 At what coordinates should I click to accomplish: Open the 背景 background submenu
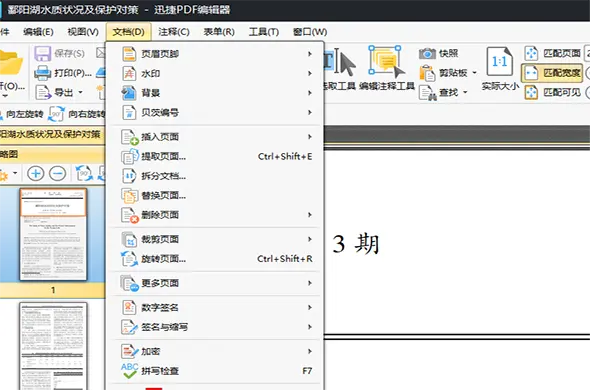215,93
